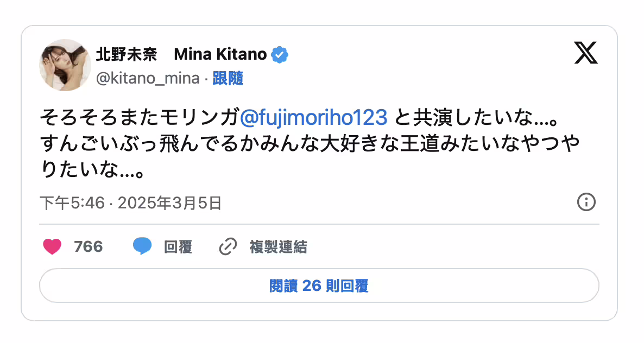Click the blue reply bubble icon
644x343 pixels.
(142, 247)
